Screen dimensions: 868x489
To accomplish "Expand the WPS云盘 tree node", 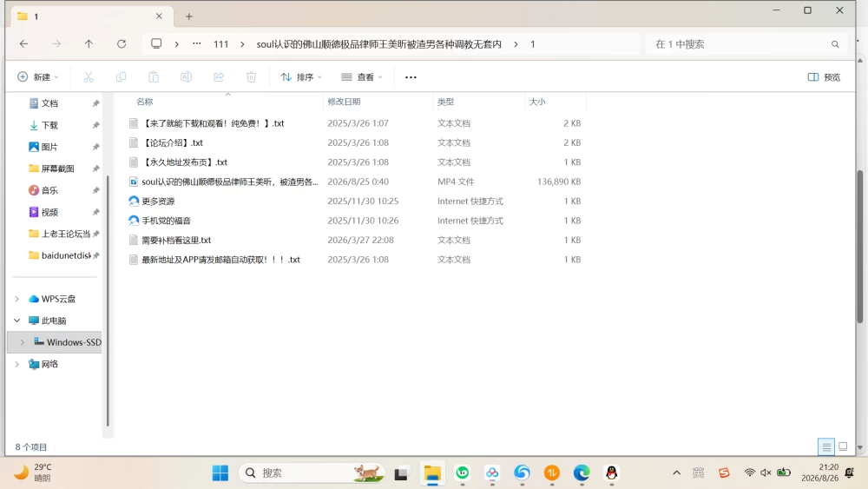I will coord(17,299).
